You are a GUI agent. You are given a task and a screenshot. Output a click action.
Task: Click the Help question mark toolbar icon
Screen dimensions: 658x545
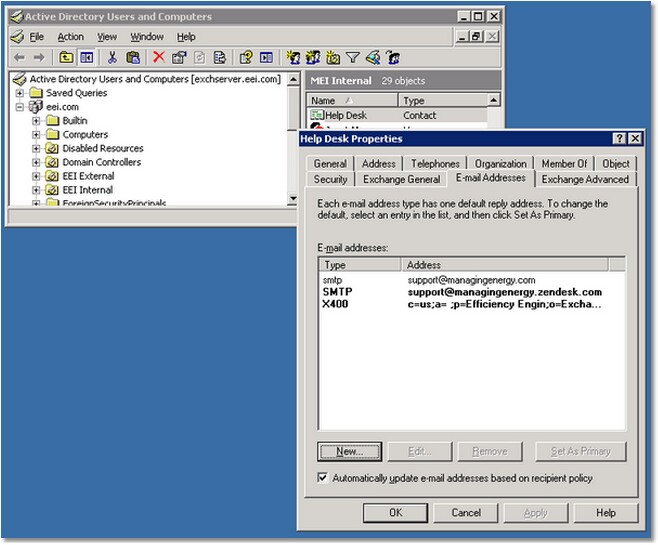click(245, 57)
